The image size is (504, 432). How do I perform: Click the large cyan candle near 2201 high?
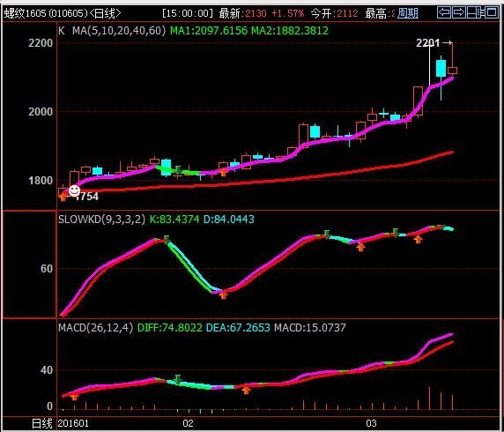click(441, 68)
